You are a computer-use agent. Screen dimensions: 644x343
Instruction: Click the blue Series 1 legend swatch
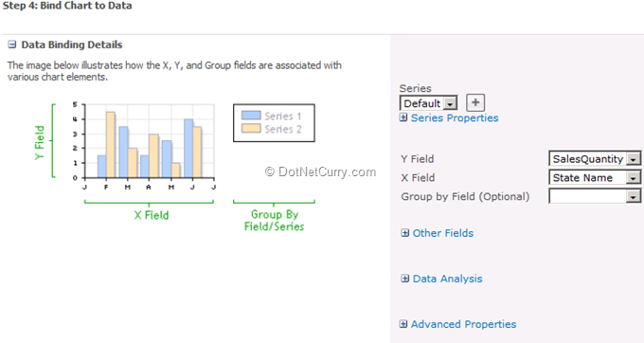point(251,116)
